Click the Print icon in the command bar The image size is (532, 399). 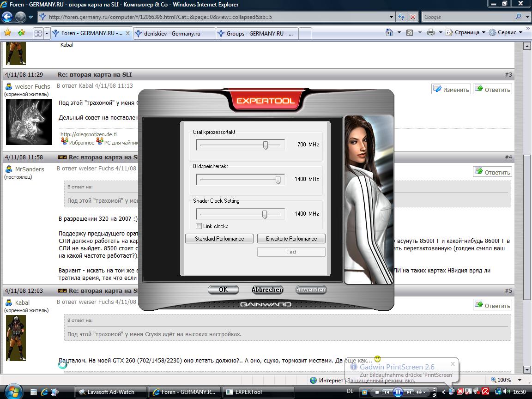pyautogui.click(x=430, y=33)
